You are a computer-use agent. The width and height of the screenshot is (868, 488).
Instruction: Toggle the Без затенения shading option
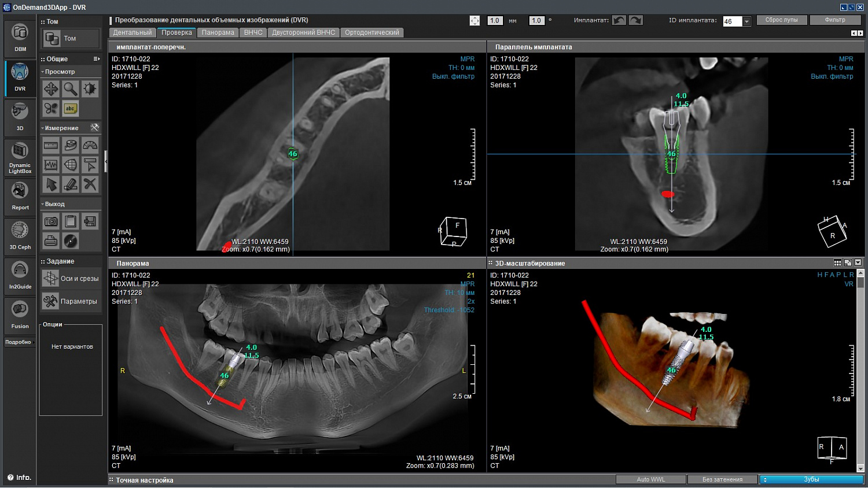coord(722,479)
